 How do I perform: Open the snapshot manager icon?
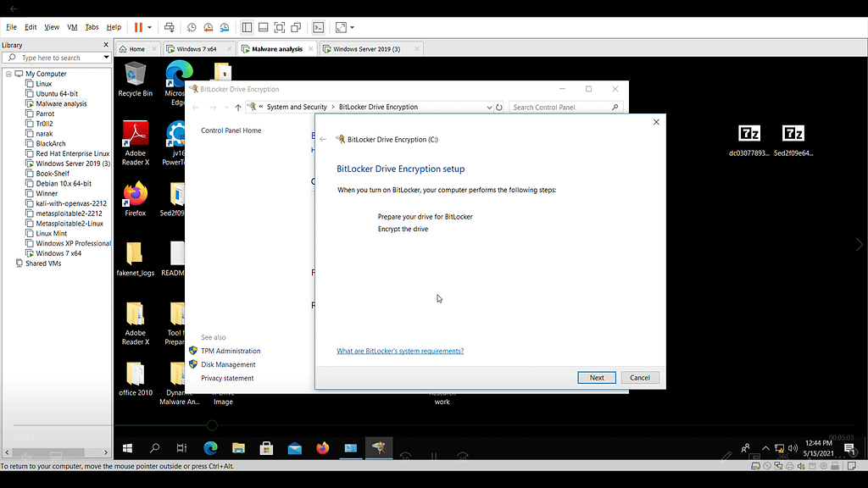(x=225, y=27)
